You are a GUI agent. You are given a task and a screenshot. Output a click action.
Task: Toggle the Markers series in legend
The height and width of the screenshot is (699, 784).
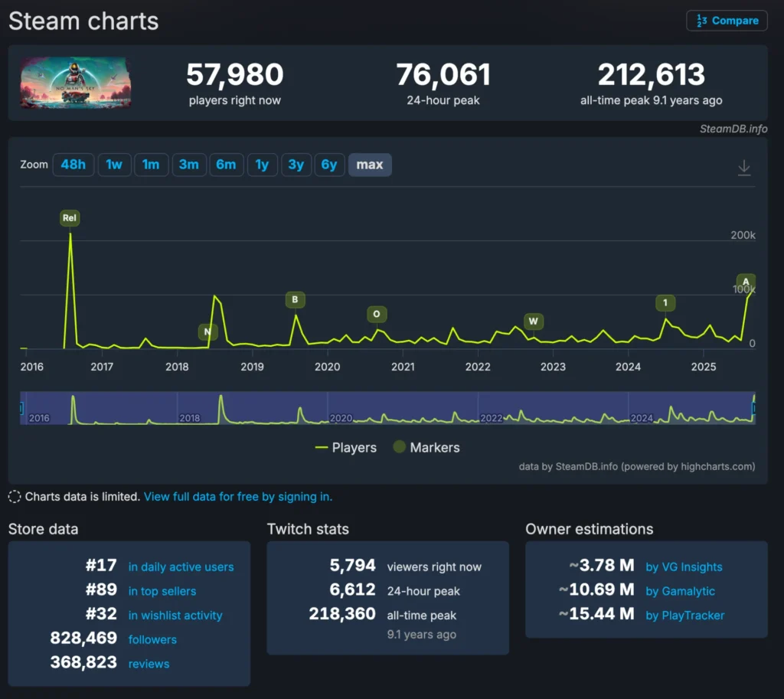tap(426, 448)
